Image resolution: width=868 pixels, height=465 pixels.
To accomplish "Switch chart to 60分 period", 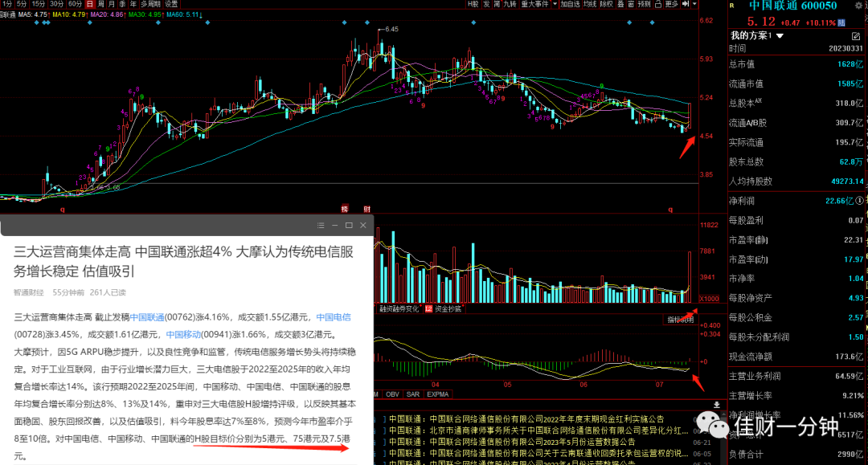I will coord(75,4).
